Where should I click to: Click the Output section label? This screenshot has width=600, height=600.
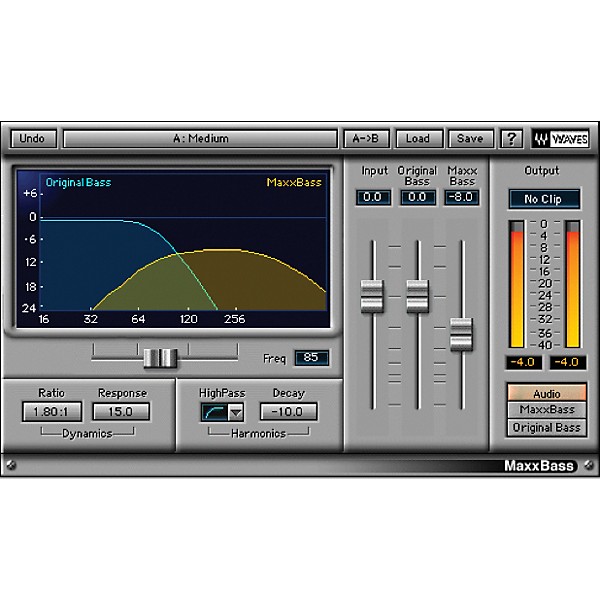pyautogui.click(x=542, y=170)
